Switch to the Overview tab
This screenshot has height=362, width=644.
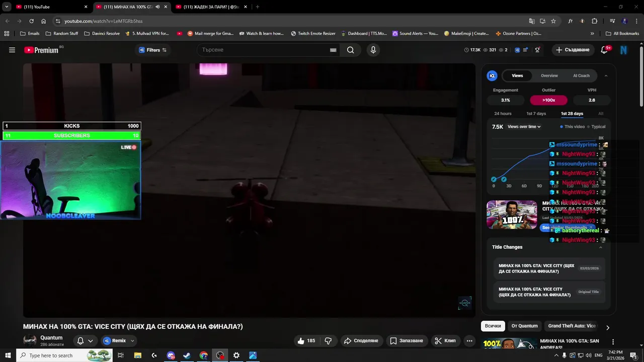click(x=549, y=75)
